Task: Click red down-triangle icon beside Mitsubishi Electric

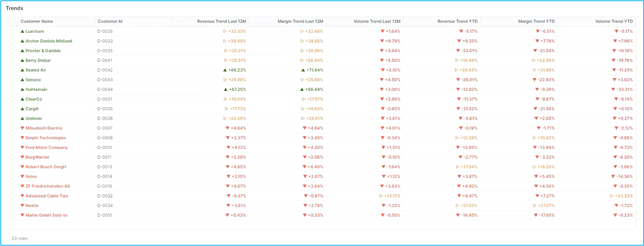Action: pyautogui.click(x=22, y=128)
